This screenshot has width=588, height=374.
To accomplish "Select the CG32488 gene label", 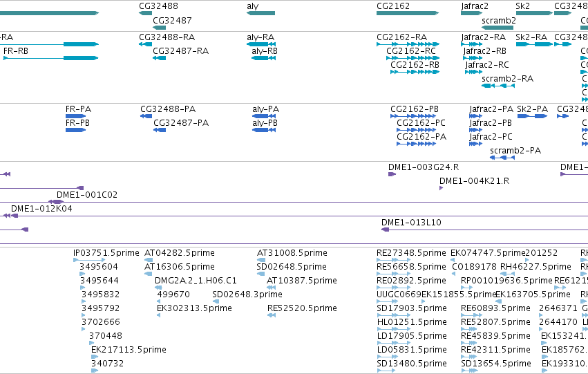I will [158, 6].
